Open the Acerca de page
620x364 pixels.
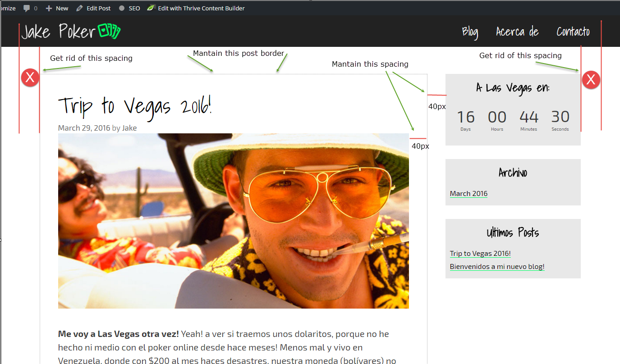pyautogui.click(x=517, y=32)
